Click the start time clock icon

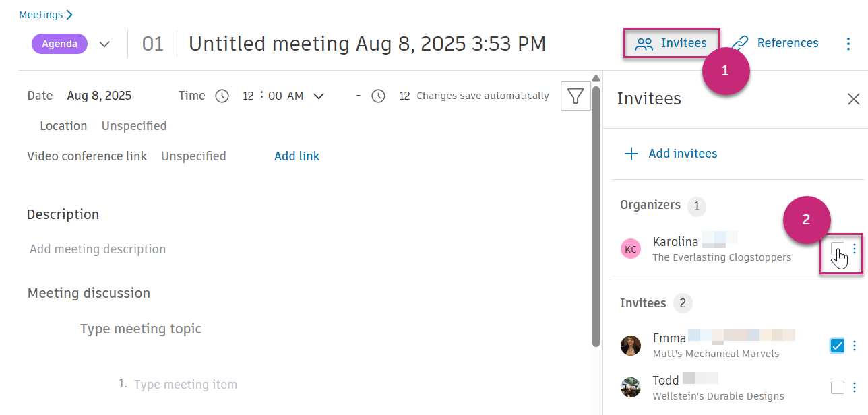(x=222, y=96)
